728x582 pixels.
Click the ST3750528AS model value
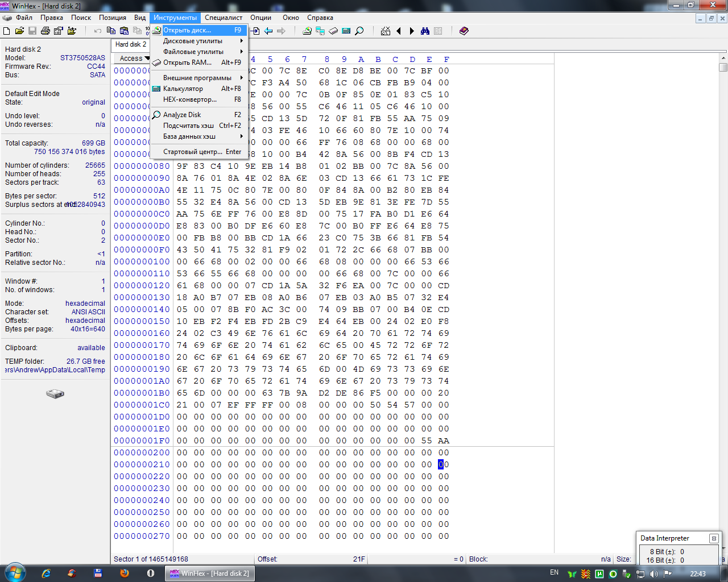[x=82, y=58]
